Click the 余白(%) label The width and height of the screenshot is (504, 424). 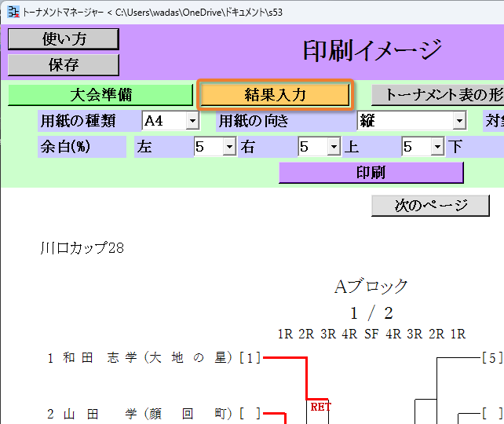tap(65, 147)
